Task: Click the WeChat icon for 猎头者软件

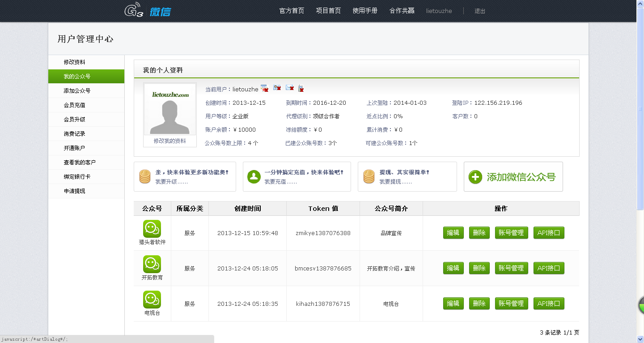Action: 152,229
